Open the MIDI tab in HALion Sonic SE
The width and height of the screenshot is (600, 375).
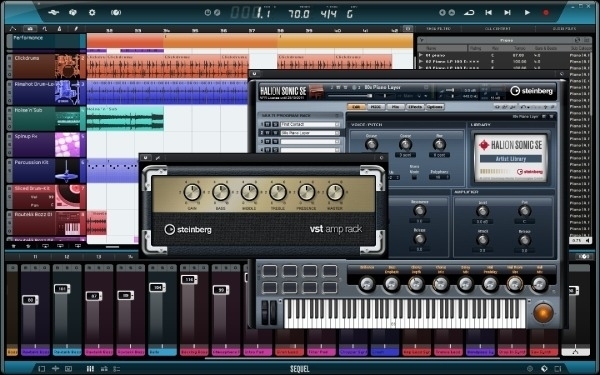[x=375, y=107]
